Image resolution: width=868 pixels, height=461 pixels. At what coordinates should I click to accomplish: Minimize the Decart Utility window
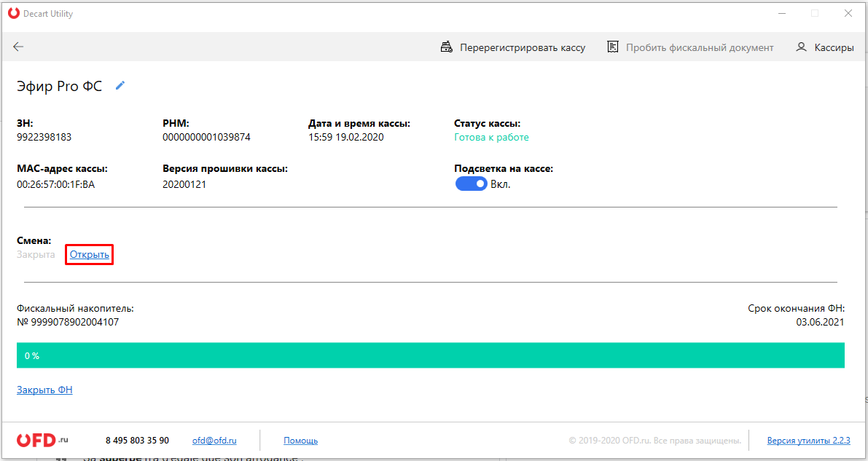[x=782, y=13]
